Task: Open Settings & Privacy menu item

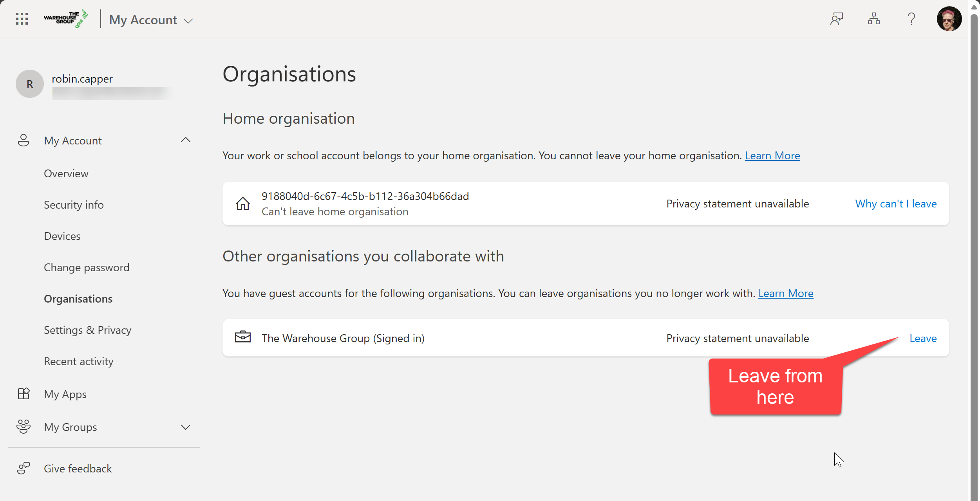Action: (x=87, y=330)
